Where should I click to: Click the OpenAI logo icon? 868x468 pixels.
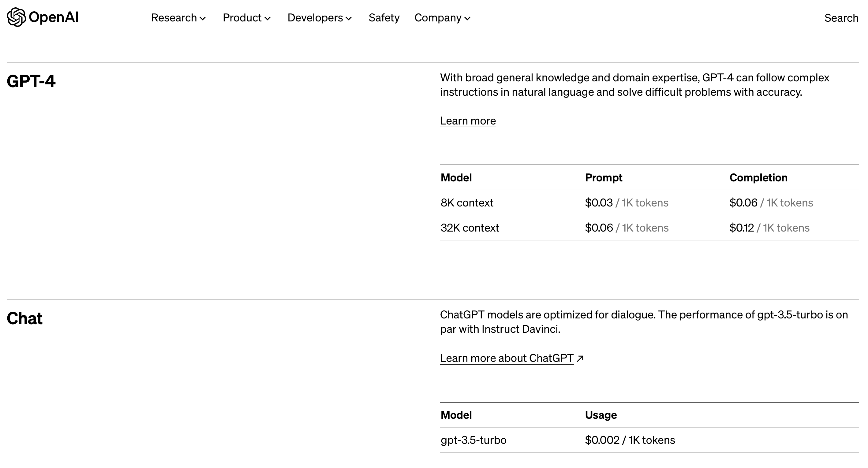(16, 17)
